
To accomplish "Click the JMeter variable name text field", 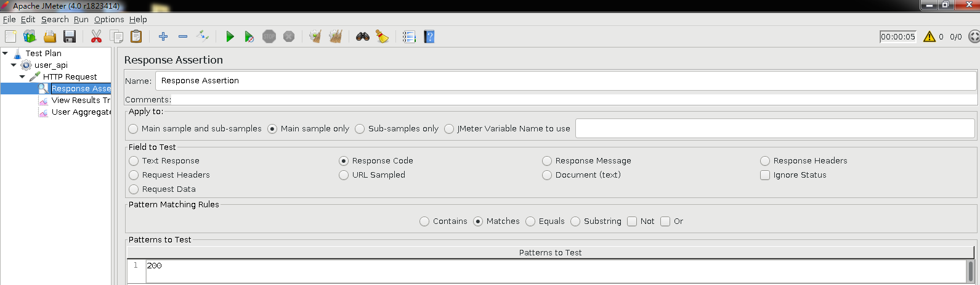I will [775, 128].
